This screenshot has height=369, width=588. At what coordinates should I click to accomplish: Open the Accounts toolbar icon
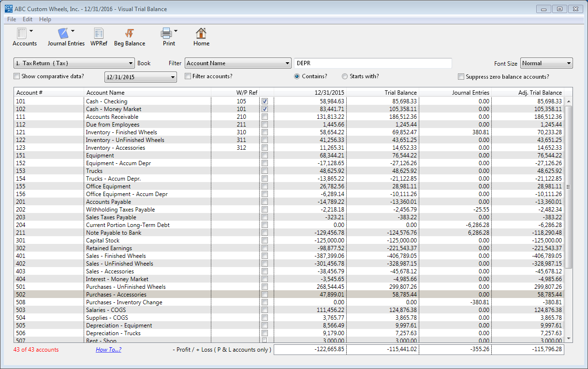coord(22,33)
